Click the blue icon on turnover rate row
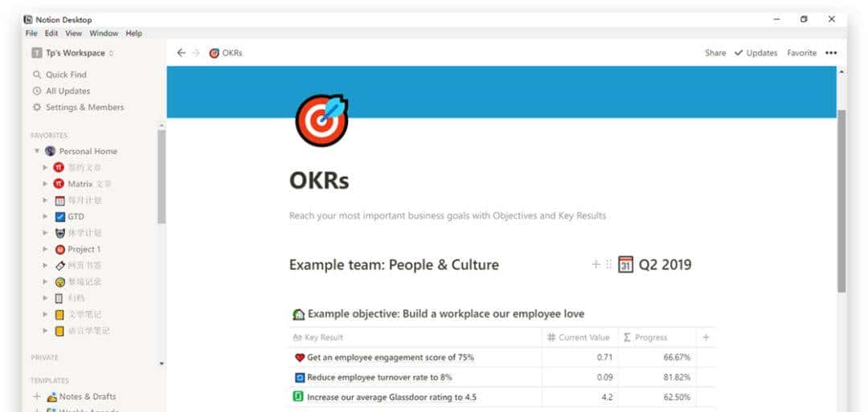 tap(300, 377)
